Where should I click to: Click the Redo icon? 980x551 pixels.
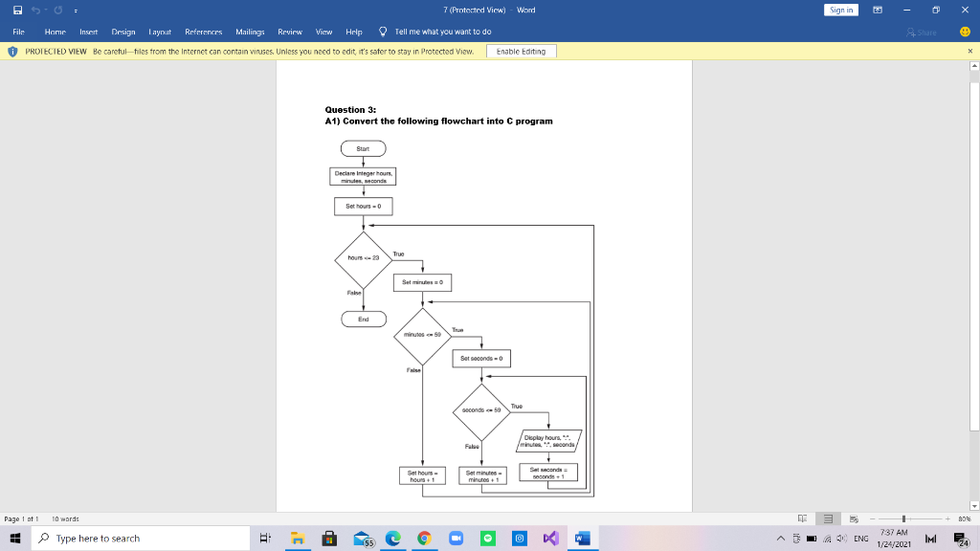point(56,10)
